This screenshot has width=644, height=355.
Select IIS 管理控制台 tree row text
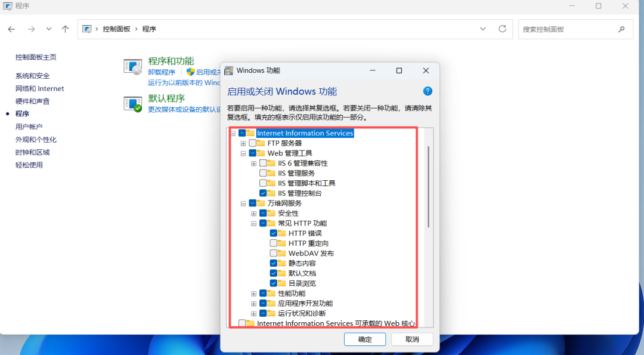tap(300, 193)
